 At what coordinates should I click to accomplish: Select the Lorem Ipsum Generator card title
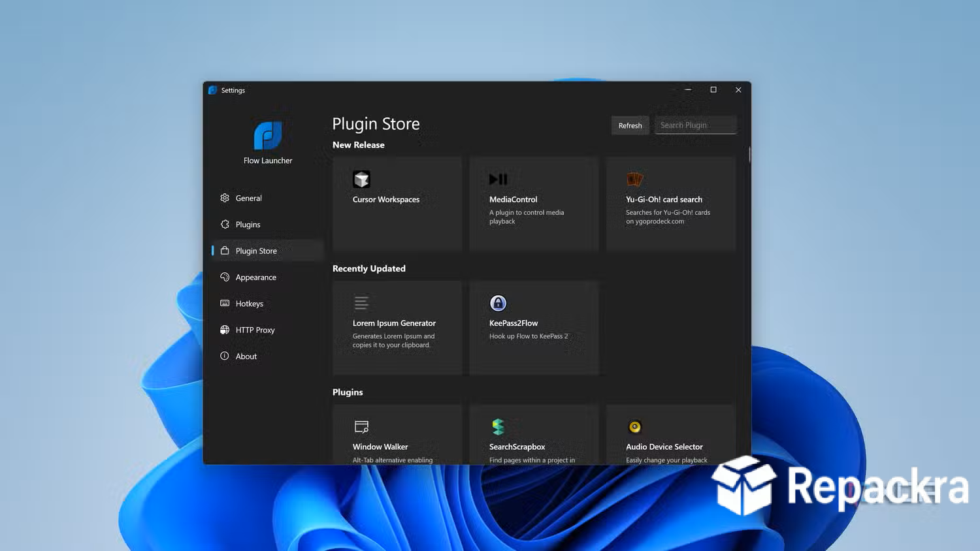pos(394,323)
